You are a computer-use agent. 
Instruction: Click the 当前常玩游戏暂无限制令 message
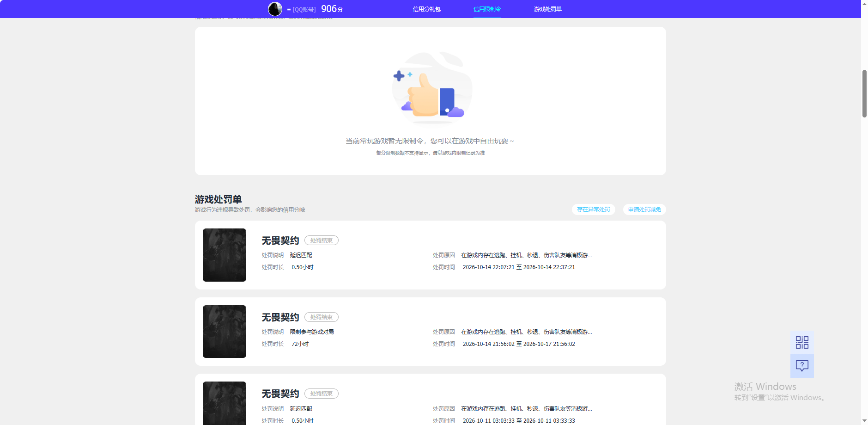point(430,141)
